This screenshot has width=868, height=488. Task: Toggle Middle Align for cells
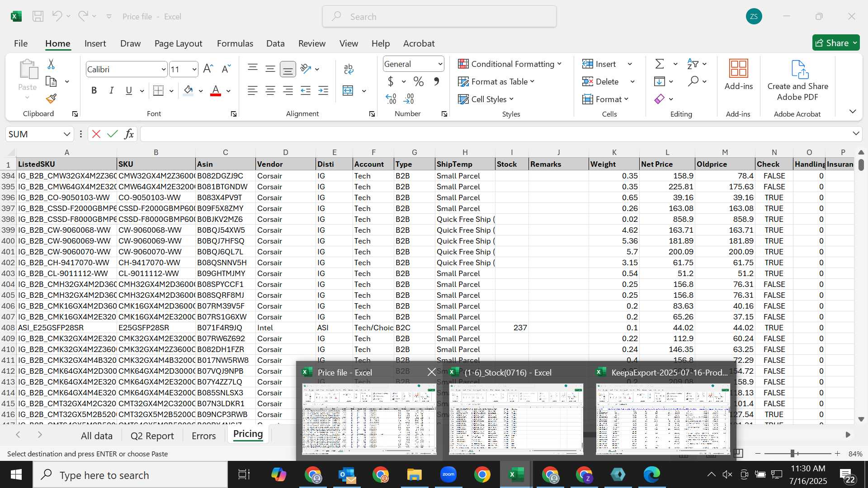[270, 69]
